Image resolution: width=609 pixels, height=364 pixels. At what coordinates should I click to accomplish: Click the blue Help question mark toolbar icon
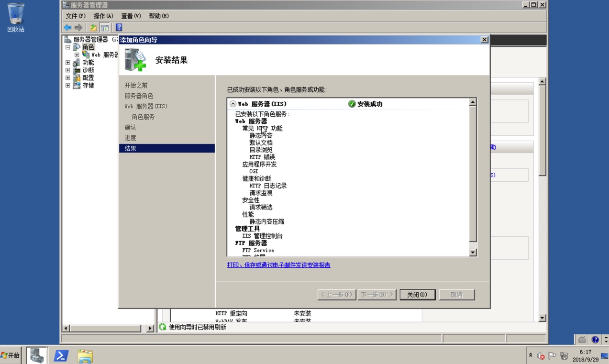point(119,27)
